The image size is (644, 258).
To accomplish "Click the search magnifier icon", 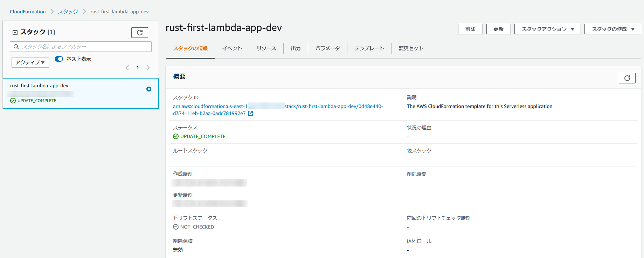I will click(16, 47).
